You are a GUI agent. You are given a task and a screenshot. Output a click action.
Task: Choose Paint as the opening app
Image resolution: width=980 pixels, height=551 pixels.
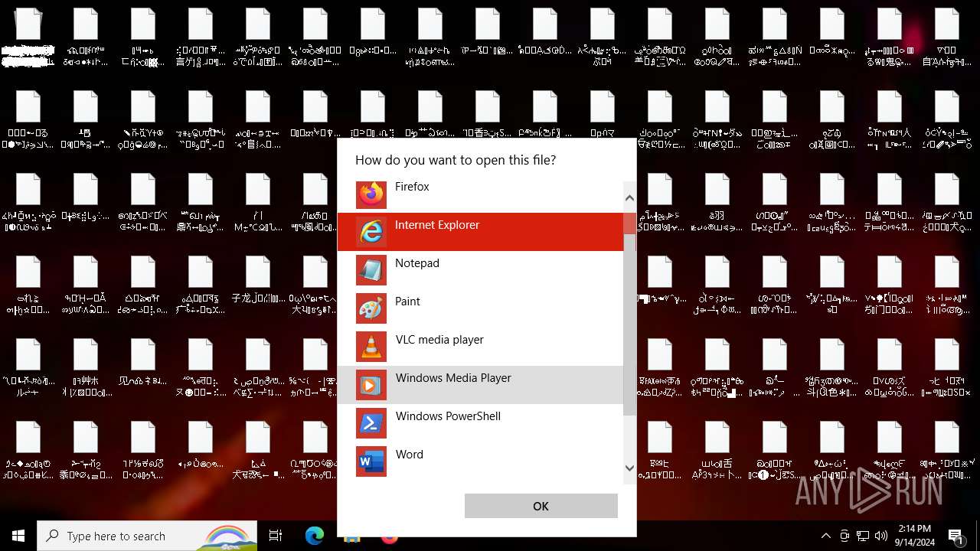point(480,308)
